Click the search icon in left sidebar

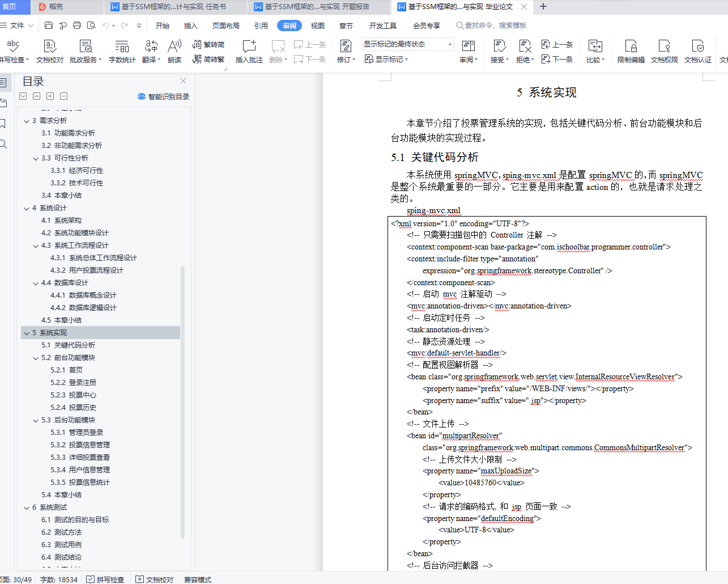[x=3, y=144]
